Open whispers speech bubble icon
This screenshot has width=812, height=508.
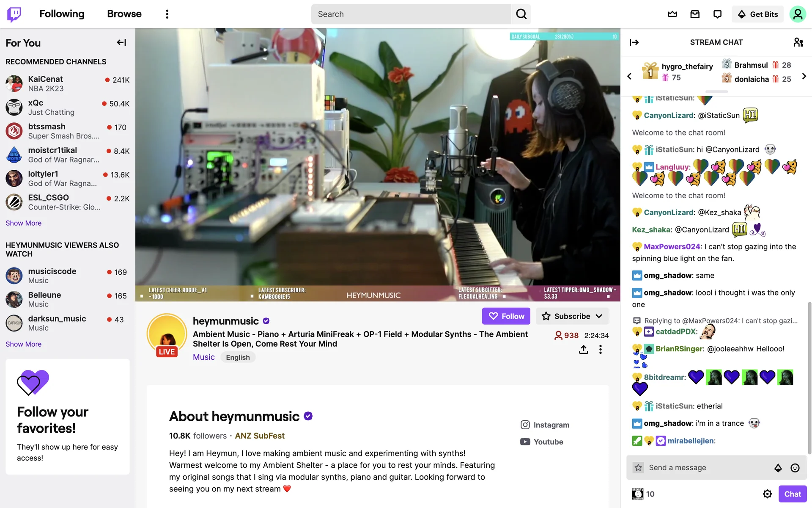coord(717,14)
